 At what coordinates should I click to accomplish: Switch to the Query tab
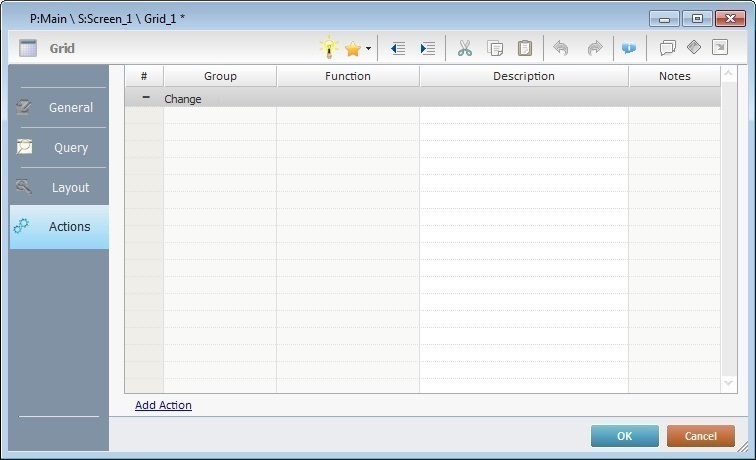pyautogui.click(x=59, y=147)
